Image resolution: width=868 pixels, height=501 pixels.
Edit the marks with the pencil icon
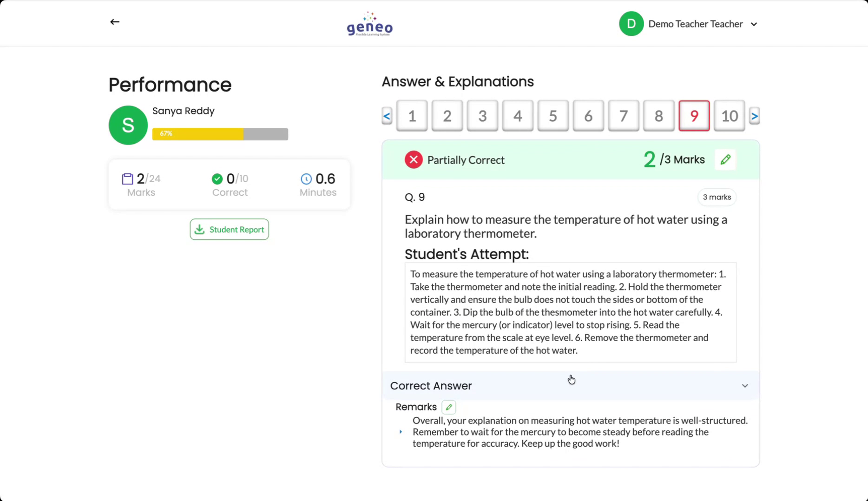click(x=725, y=160)
